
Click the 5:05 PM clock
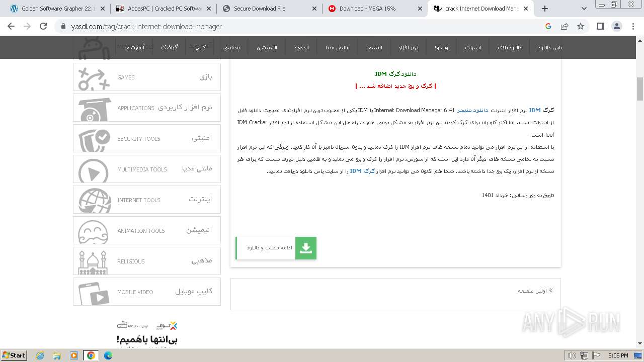pos(618,355)
